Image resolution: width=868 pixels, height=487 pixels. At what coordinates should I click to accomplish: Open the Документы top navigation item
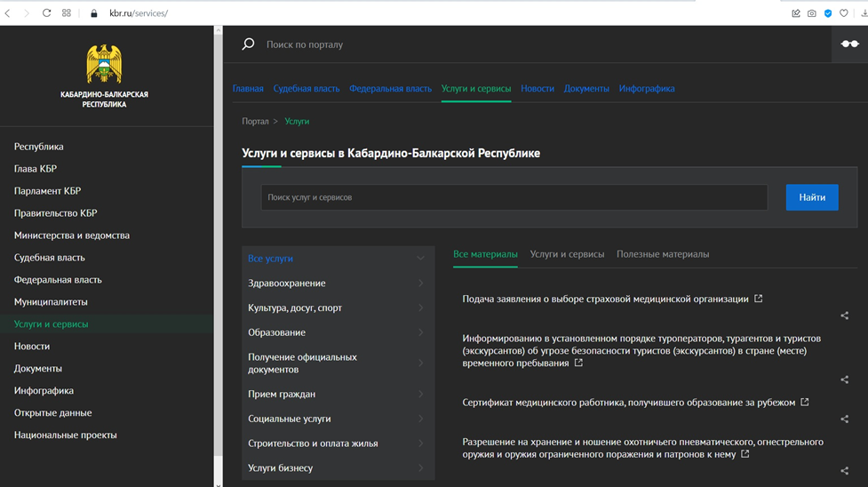pos(586,89)
